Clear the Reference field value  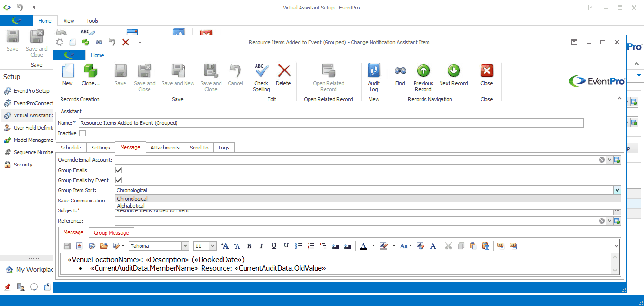coord(602,221)
